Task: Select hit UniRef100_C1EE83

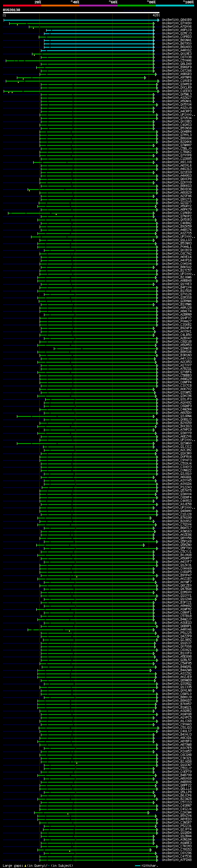Action: [176, 91]
